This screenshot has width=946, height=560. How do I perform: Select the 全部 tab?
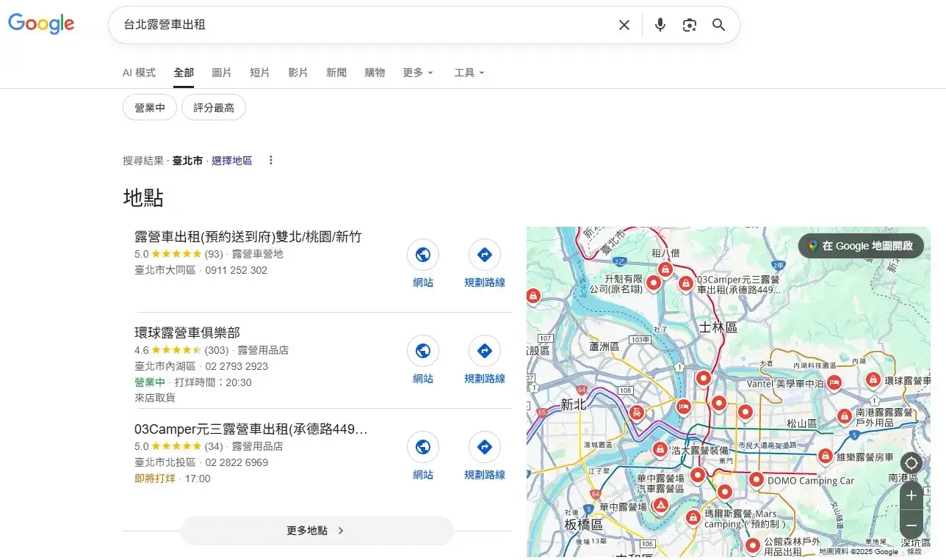[x=184, y=73]
